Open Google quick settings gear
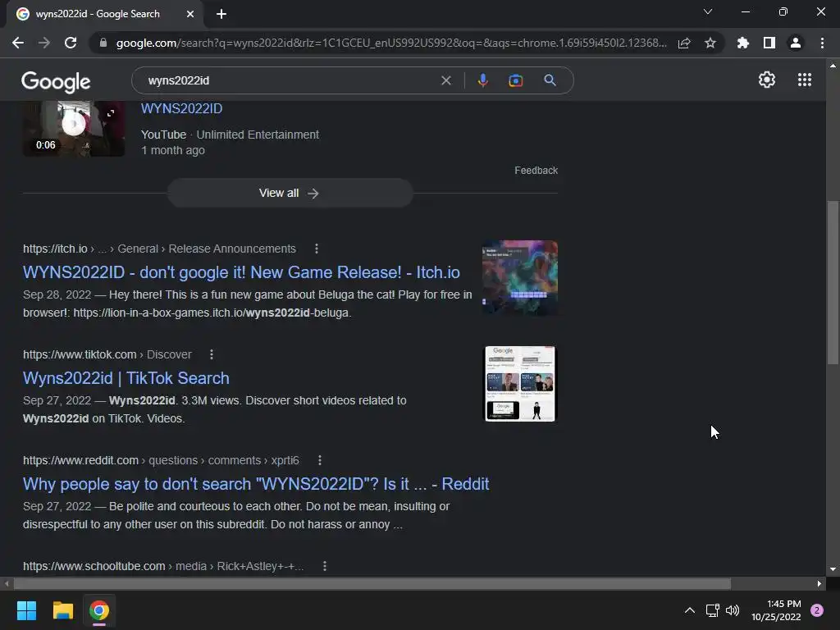 coord(767,80)
